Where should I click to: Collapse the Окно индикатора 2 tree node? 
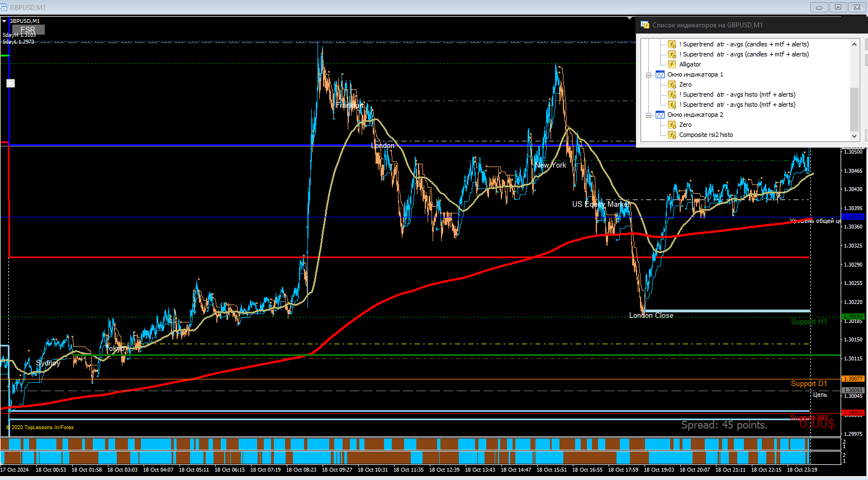(649, 115)
